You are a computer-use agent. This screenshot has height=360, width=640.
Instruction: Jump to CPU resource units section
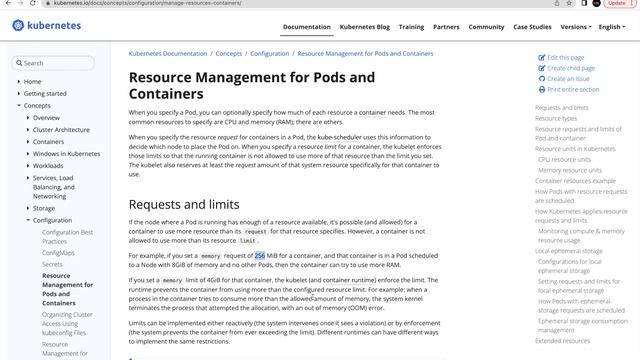point(564,160)
